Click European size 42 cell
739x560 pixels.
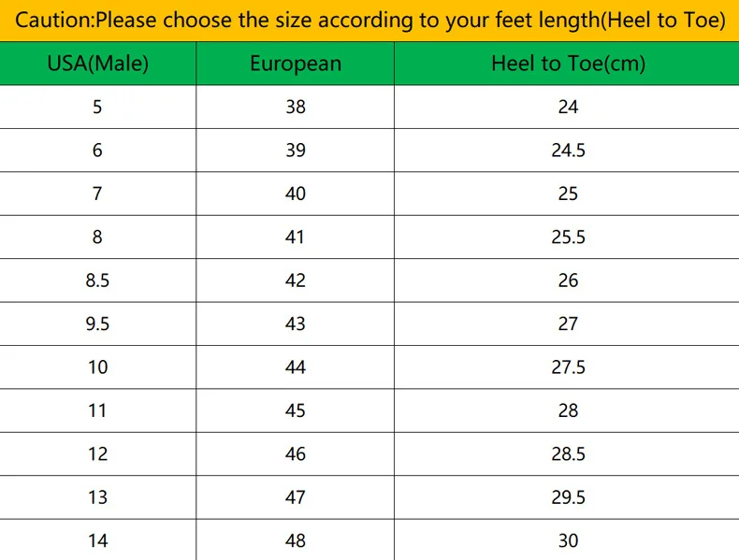coord(296,280)
